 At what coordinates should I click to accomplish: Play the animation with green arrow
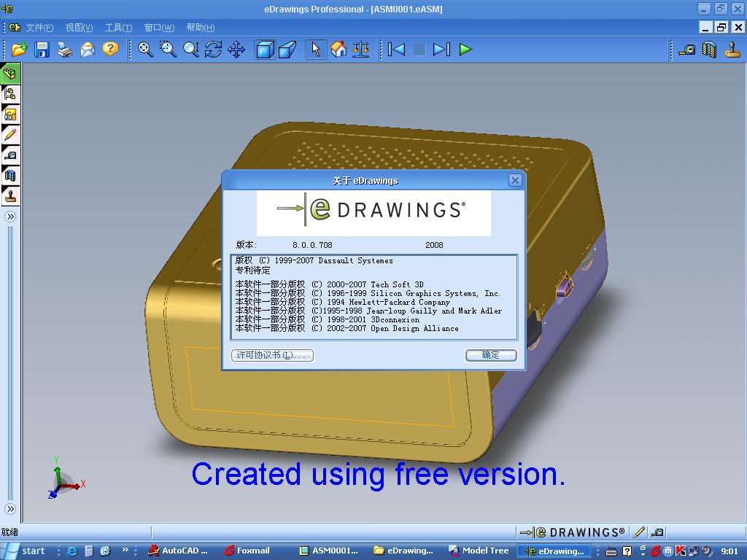[465, 50]
